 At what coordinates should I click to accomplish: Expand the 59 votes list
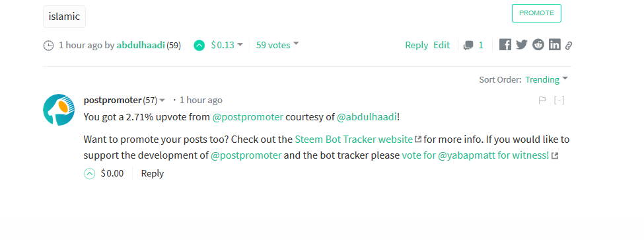(x=277, y=45)
